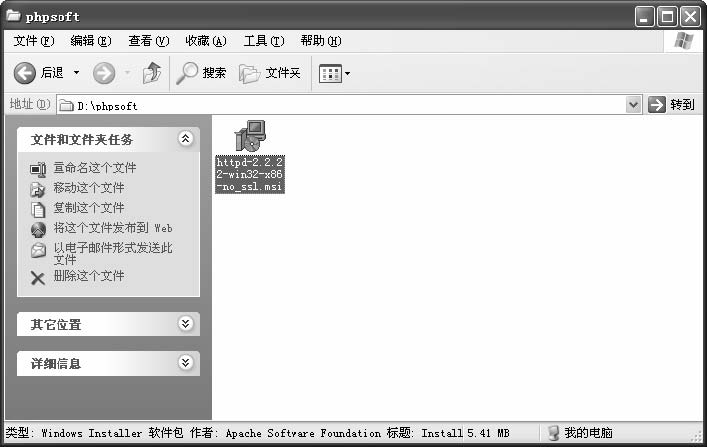Open the 查看(V) menu
The width and height of the screenshot is (707, 447).
(148, 41)
